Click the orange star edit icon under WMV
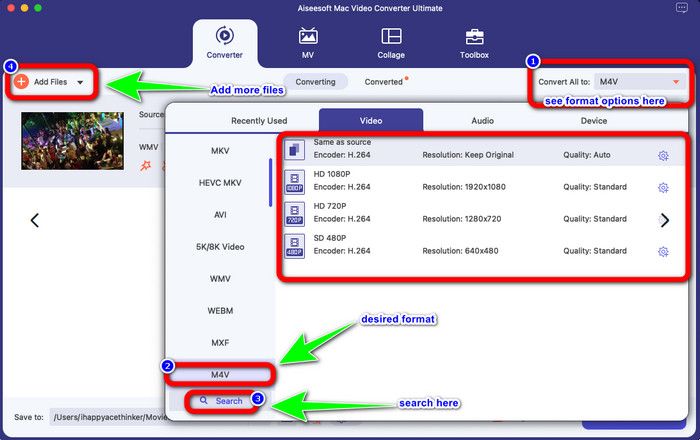This screenshot has height=440, width=700. [x=146, y=166]
